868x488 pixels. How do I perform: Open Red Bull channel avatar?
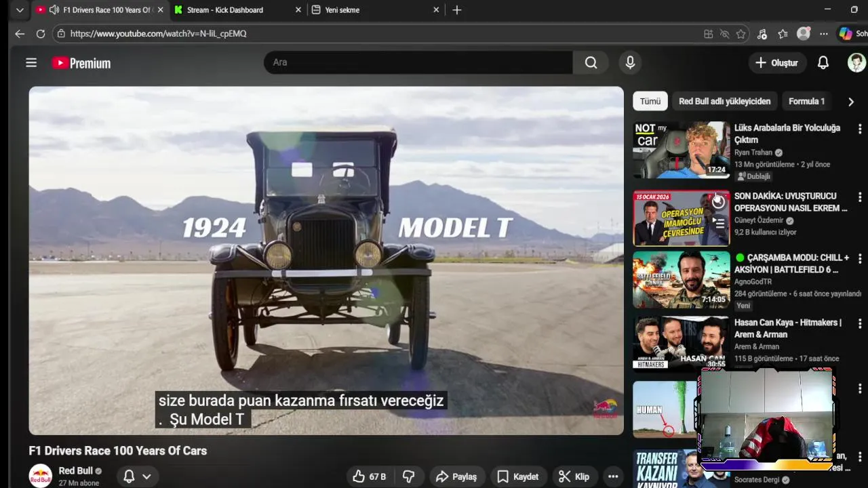[40, 476]
